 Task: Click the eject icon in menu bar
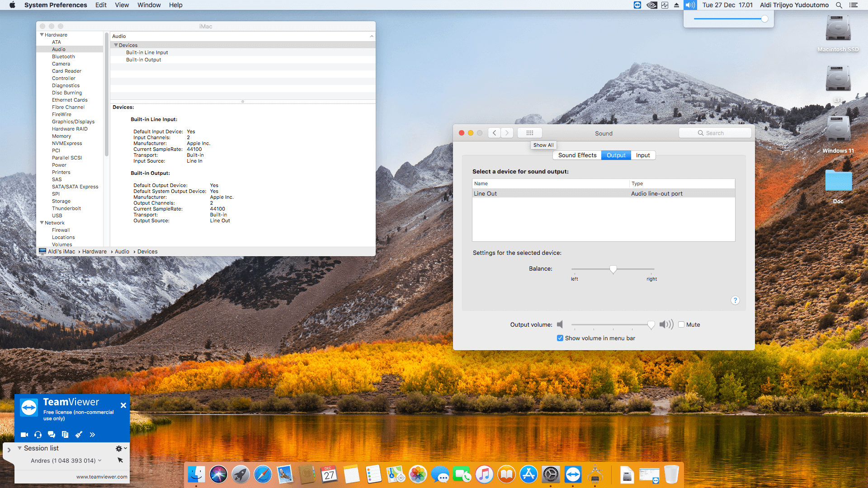click(676, 5)
